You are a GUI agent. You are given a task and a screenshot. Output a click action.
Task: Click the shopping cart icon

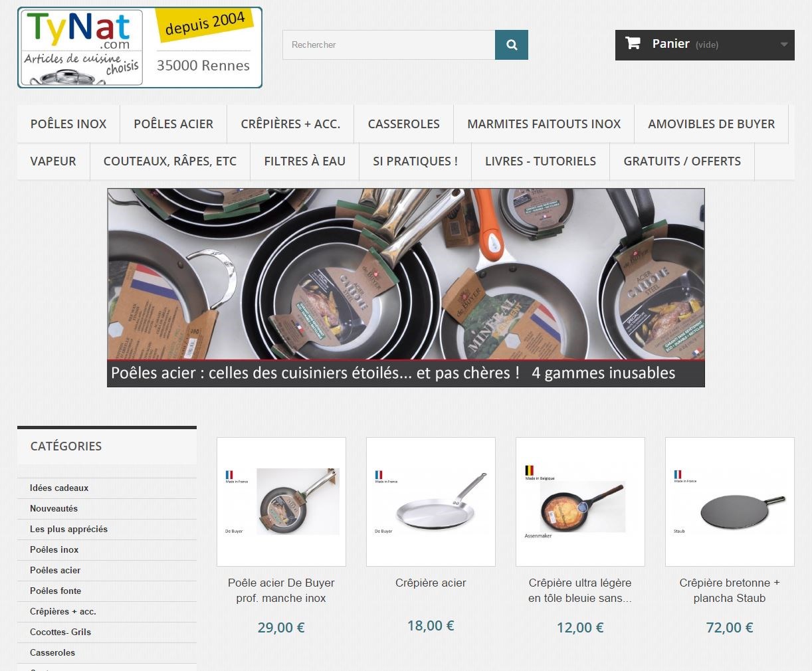point(633,43)
